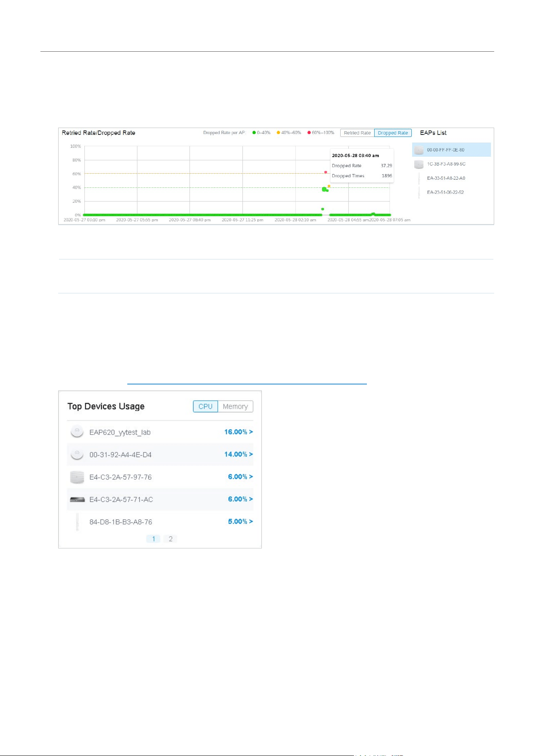
Task: Click the yellow 40%–60% legend dot
Action: click(278, 132)
